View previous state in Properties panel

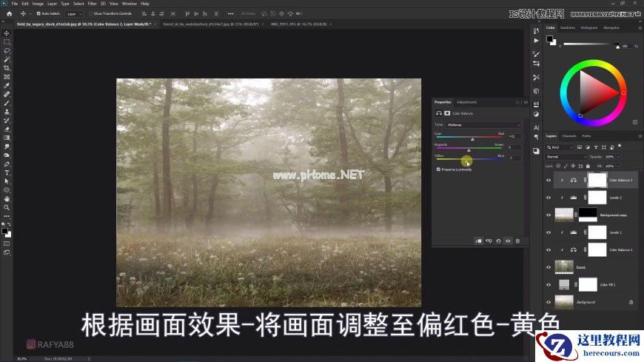pyautogui.click(x=489, y=241)
